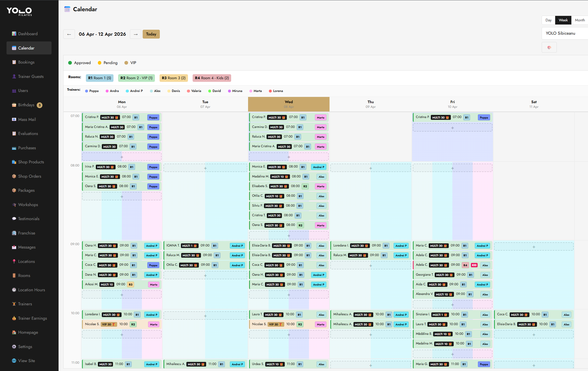Open the Trainers page
The height and width of the screenshot is (371, 588).
25,304
